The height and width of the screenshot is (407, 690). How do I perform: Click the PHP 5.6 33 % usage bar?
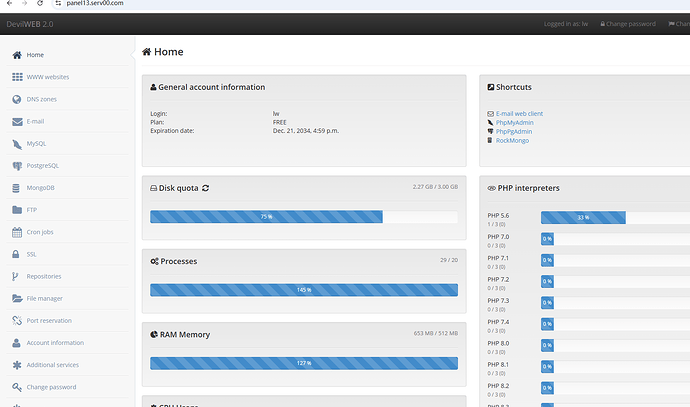click(x=583, y=218)
